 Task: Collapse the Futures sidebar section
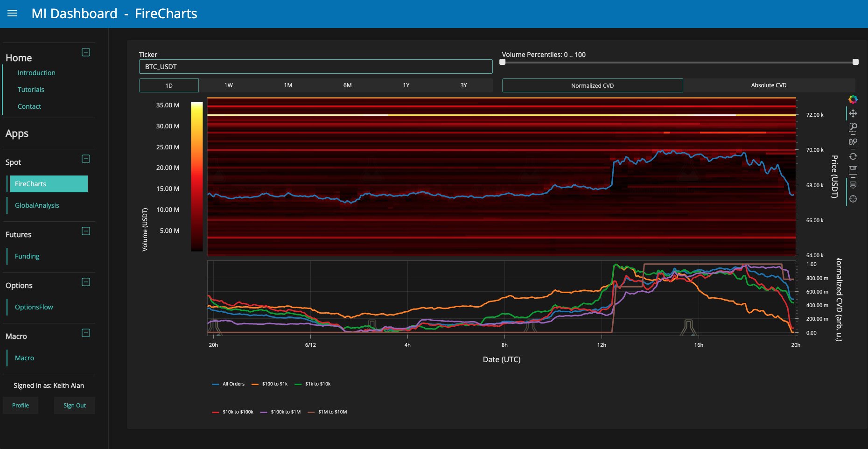[x=86, y=231]
